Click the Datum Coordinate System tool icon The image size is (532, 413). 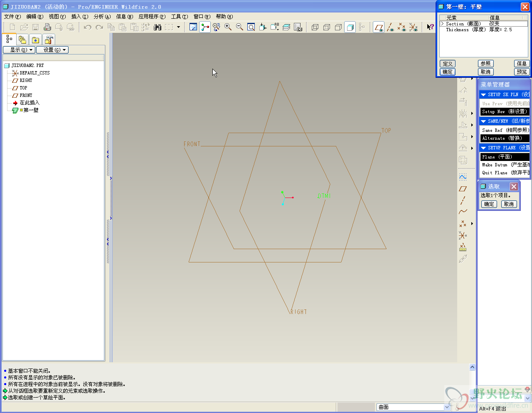tap(463, 235)
